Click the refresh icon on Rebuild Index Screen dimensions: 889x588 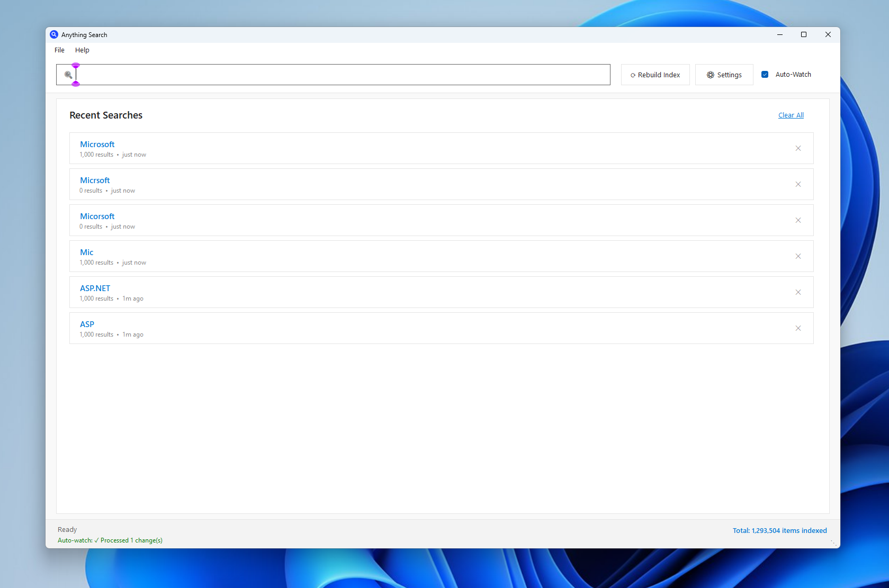click(633, 75)
